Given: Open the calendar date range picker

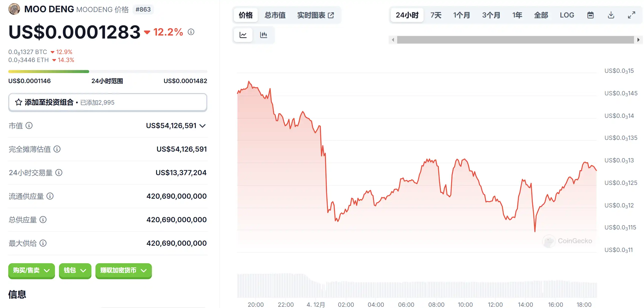Looking at the screenshot, I should click(590, 15).
